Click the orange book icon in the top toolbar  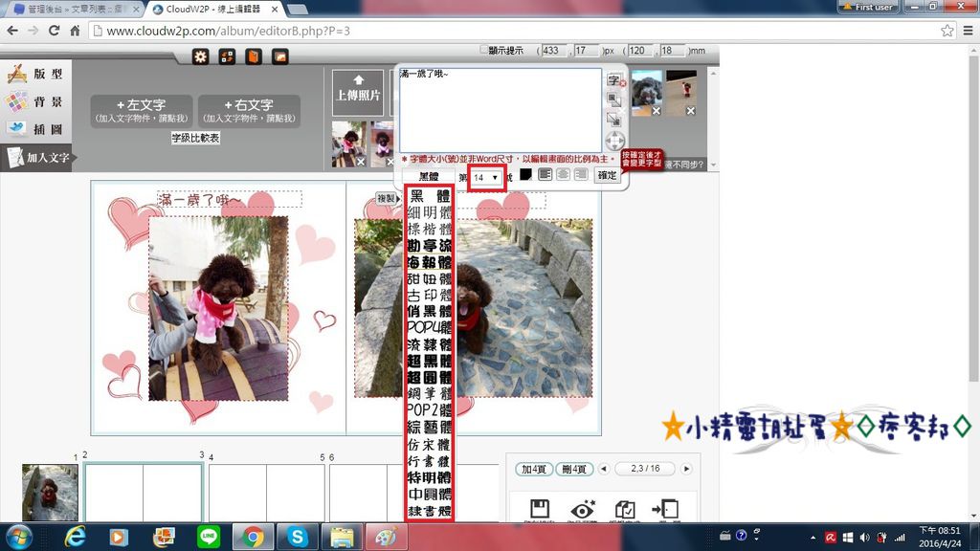(253, 56)
